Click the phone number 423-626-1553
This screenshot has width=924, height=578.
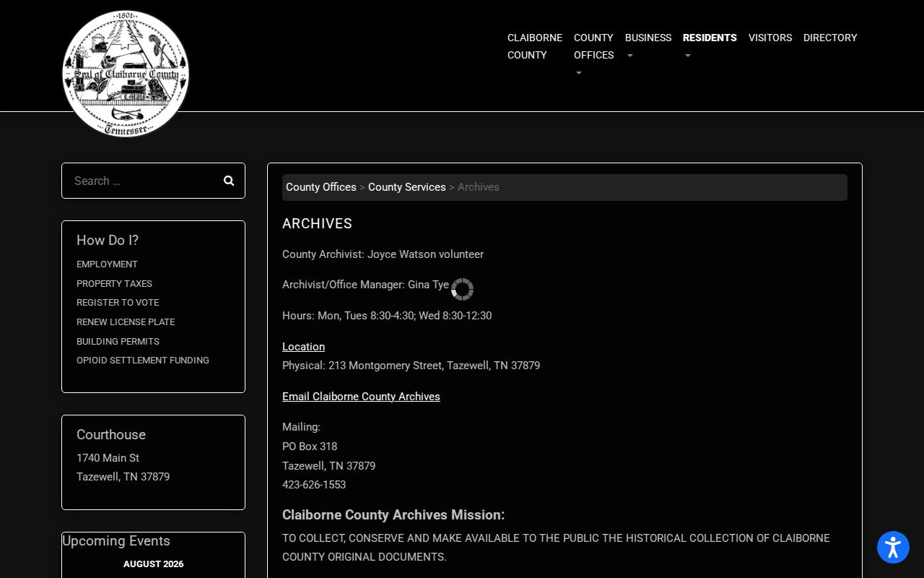(x=314, y=485)
